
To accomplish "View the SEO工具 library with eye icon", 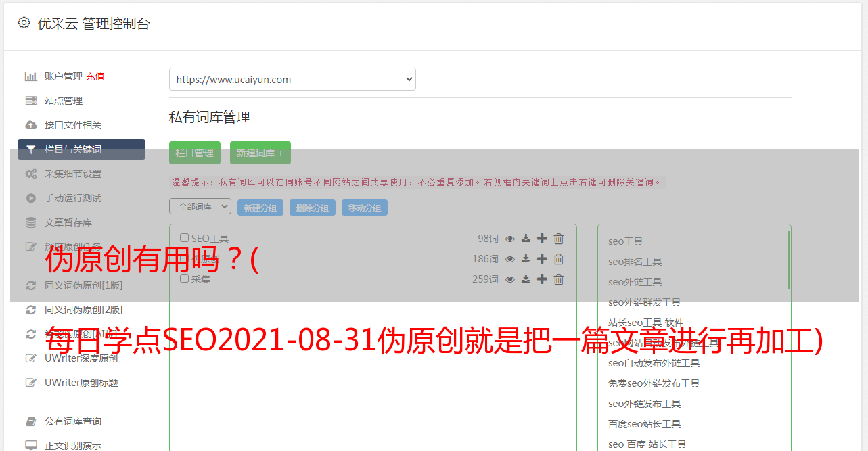I will point(510,239).
